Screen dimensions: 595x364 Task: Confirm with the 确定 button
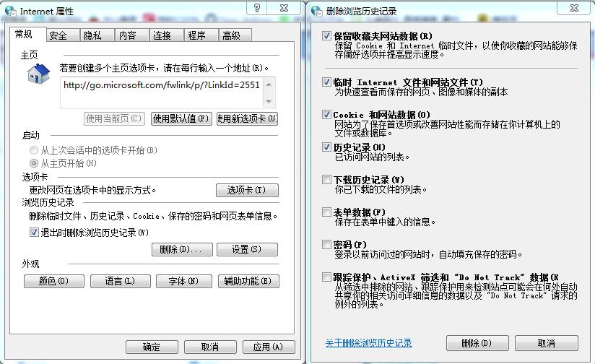tap(152, 347)
